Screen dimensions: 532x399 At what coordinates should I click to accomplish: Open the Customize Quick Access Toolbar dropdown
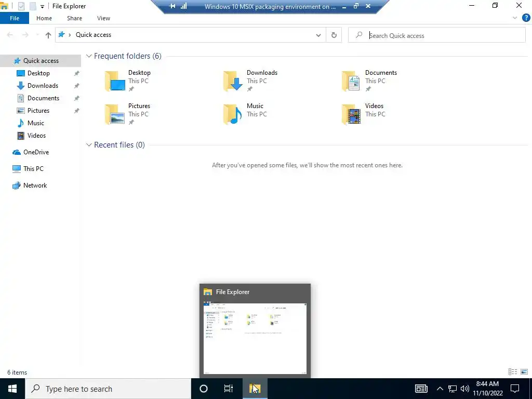pyautogui.click(x=42, y=6)
